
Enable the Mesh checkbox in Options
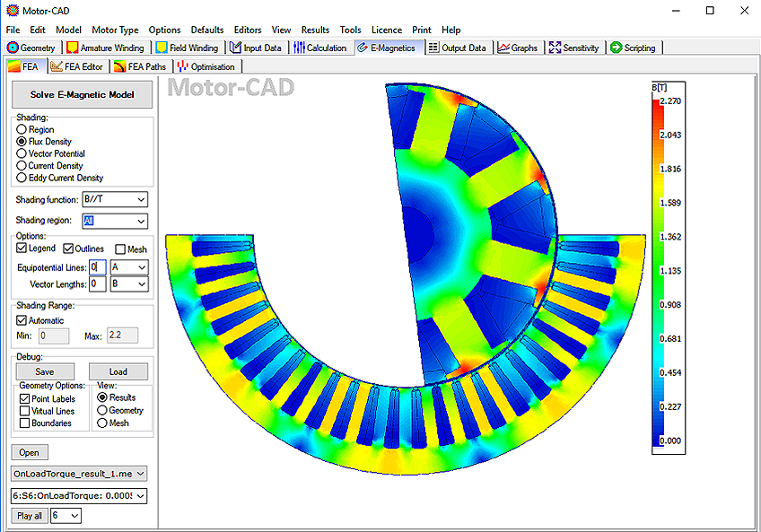[x=120, y=249]
